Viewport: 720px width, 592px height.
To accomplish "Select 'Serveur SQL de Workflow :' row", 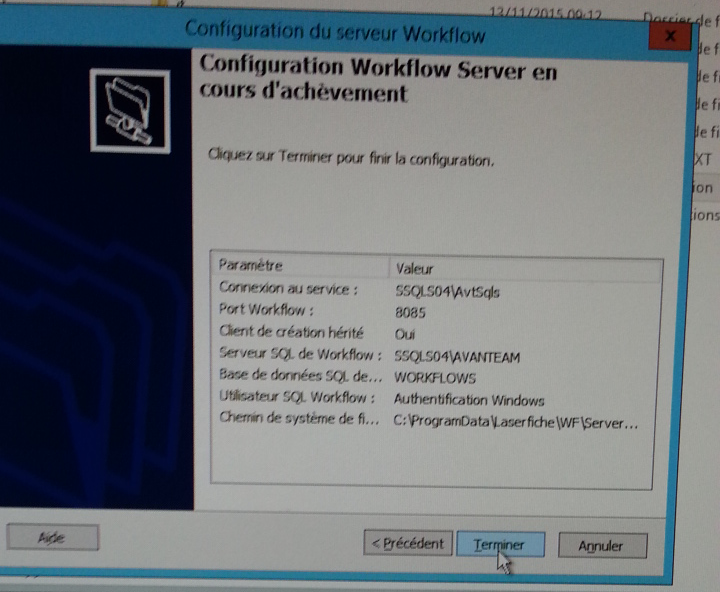I will coord(436,355).
